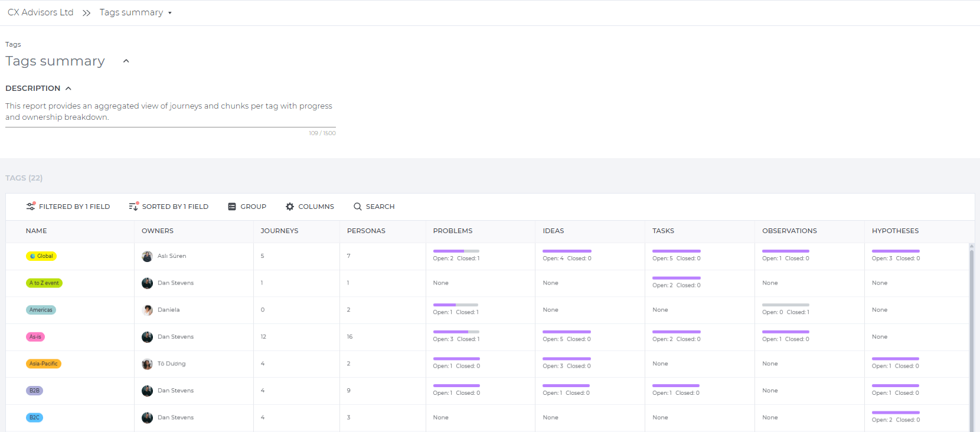Click the Tags summary page title
The width and height of the screenshot is (980, 432).
click(x=55, y=61)
